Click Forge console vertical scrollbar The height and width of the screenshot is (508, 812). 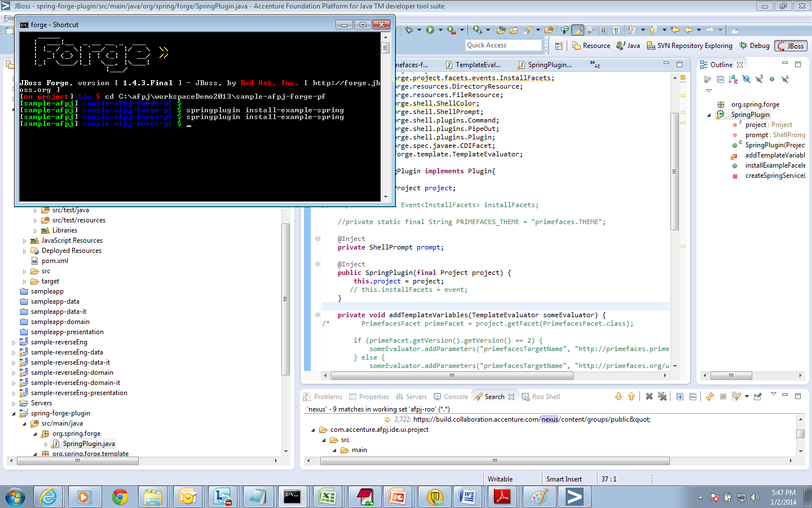point(386,48)
